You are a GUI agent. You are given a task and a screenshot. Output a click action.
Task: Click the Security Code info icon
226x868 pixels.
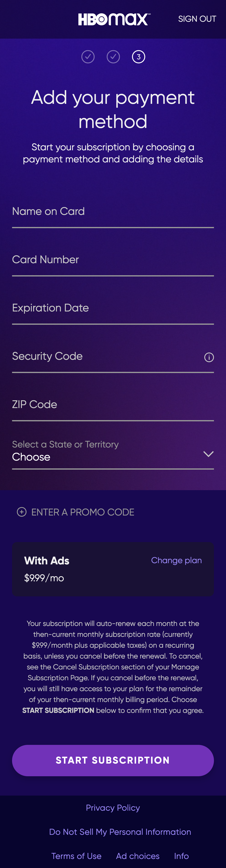click(209, 357)
